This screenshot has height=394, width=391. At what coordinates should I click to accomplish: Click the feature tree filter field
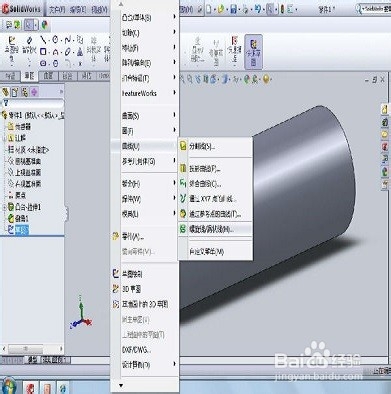coord(33,104)
